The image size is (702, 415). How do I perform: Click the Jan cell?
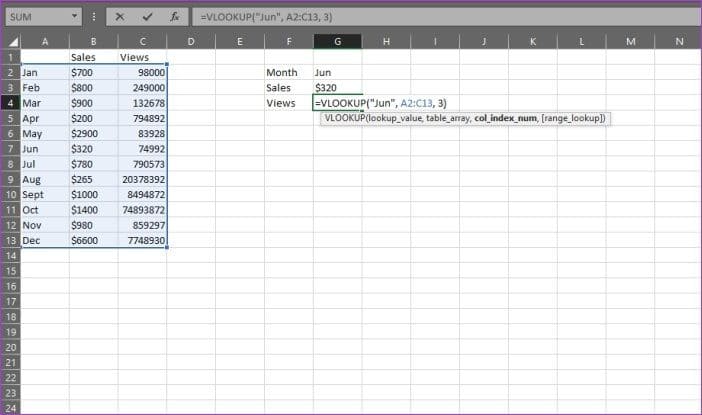[x=45, y=73]
